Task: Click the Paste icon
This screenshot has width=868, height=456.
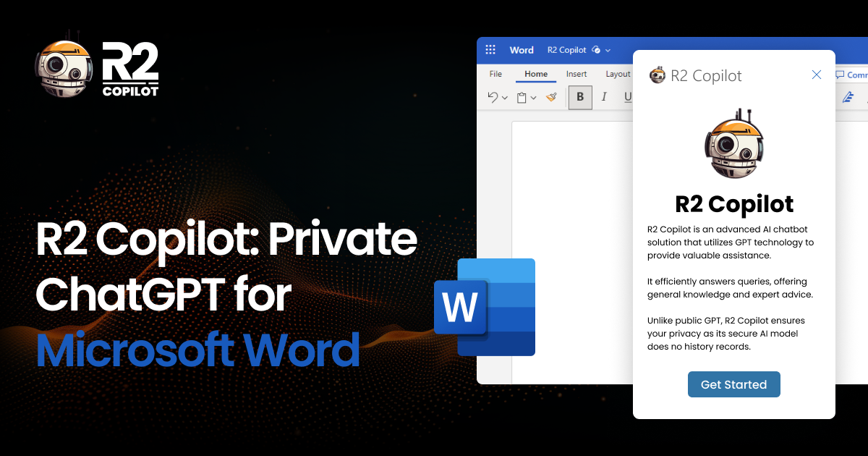Action: click(x=522, y=96)
